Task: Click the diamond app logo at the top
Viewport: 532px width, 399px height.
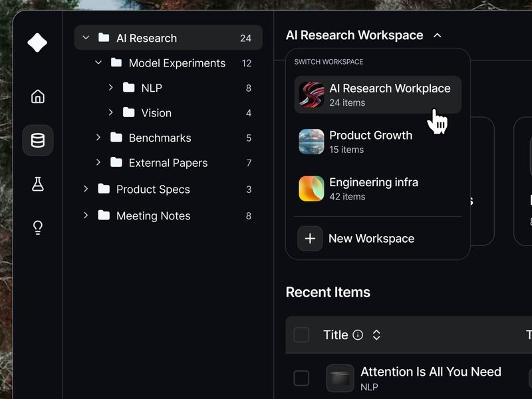Action: pyautogui.click(x=37, y=42)
